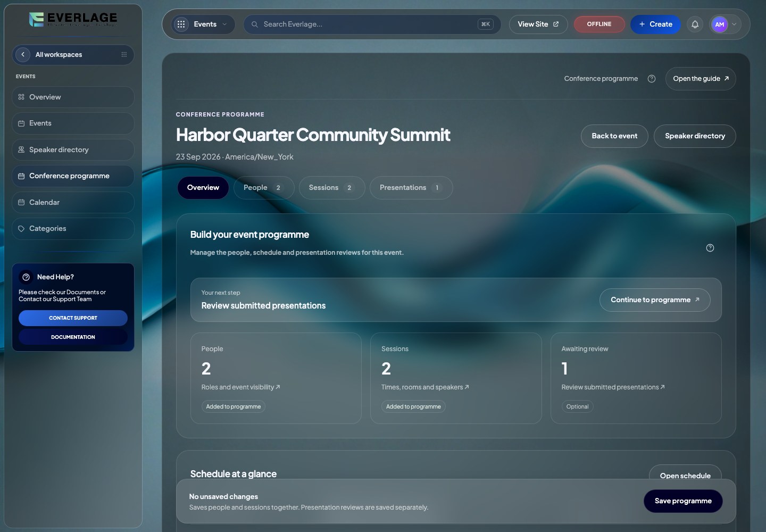Screen dimensions: 766x532
Task: Open the workspace grid icon in sidebar
Action: click(124, 55)
